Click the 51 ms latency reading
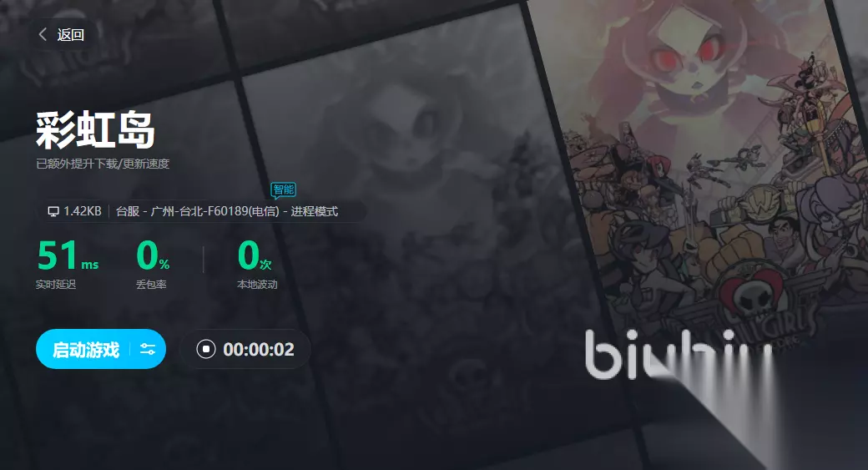Screen dimensions: 868x470 pyautogui.click(x=68, y=255)
